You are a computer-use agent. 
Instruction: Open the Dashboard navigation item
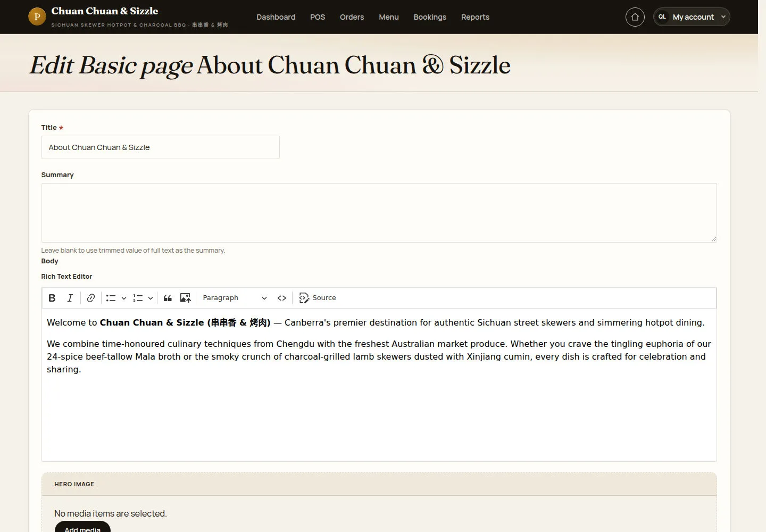click(276, 17)
